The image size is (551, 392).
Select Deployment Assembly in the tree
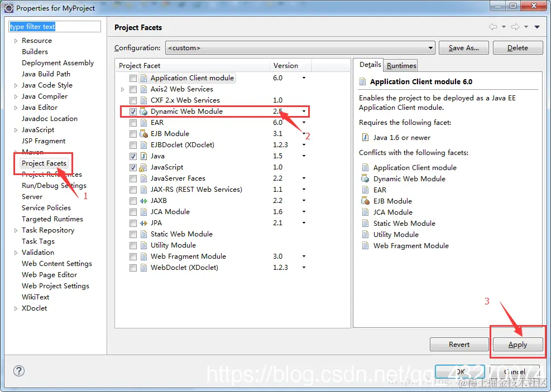58,63
